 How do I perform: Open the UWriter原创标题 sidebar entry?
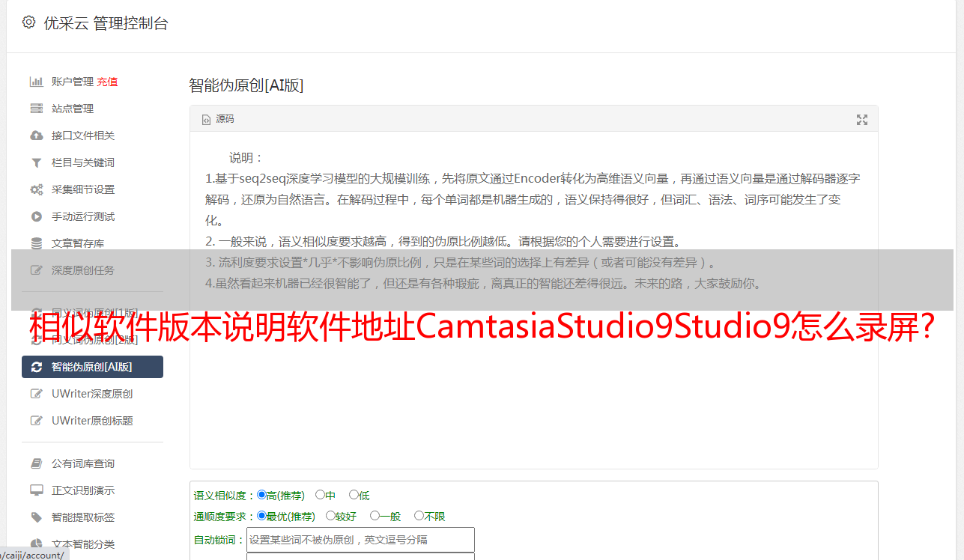click(x=92, y=421)
